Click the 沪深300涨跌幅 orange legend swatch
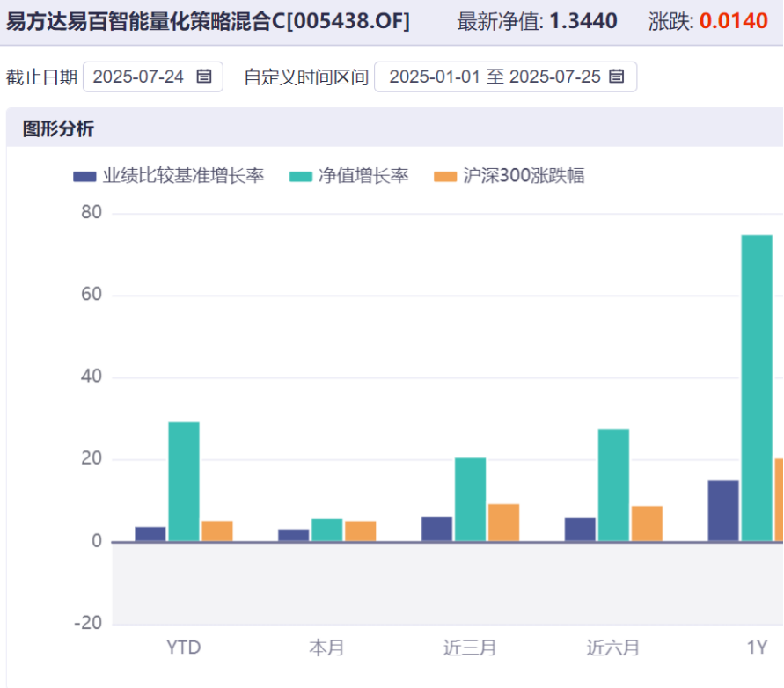This screenshot has height=688, width=784. 445,177
